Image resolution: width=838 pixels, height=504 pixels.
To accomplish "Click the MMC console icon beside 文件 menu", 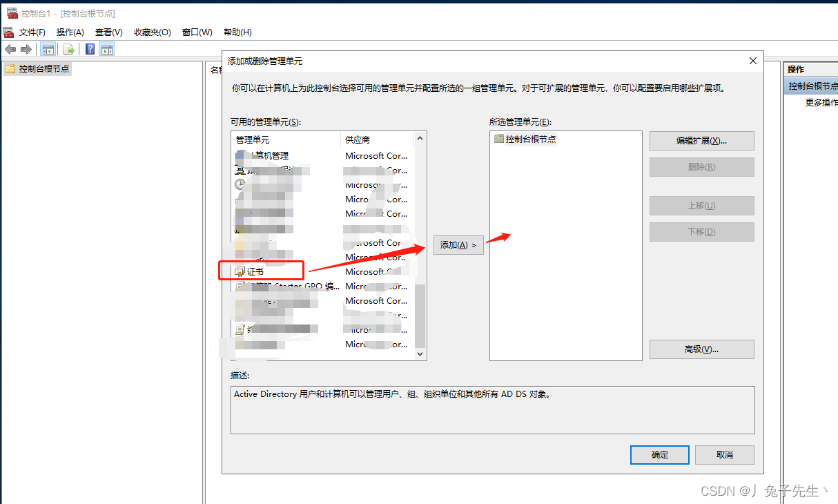I will [8, 32].
